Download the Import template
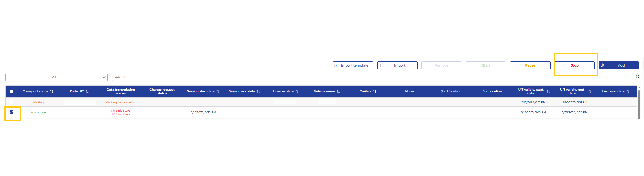Screen dimensions: 644x176 353,65
